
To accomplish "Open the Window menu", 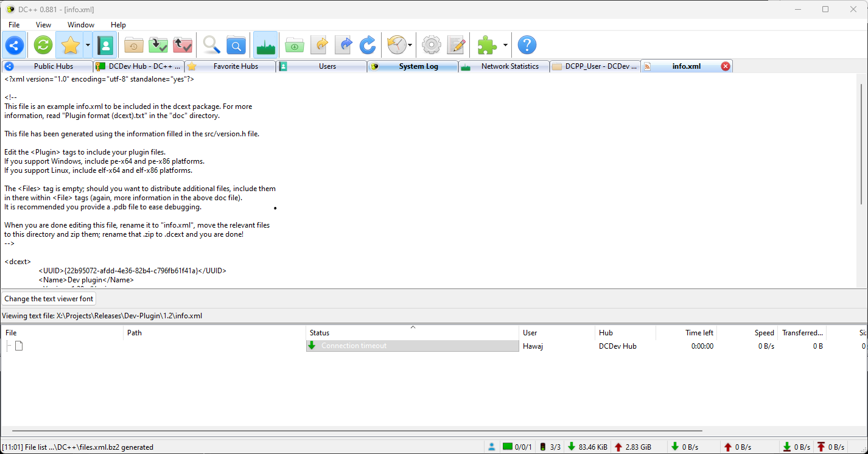I will pyautogui.click(x=81, y=25).
